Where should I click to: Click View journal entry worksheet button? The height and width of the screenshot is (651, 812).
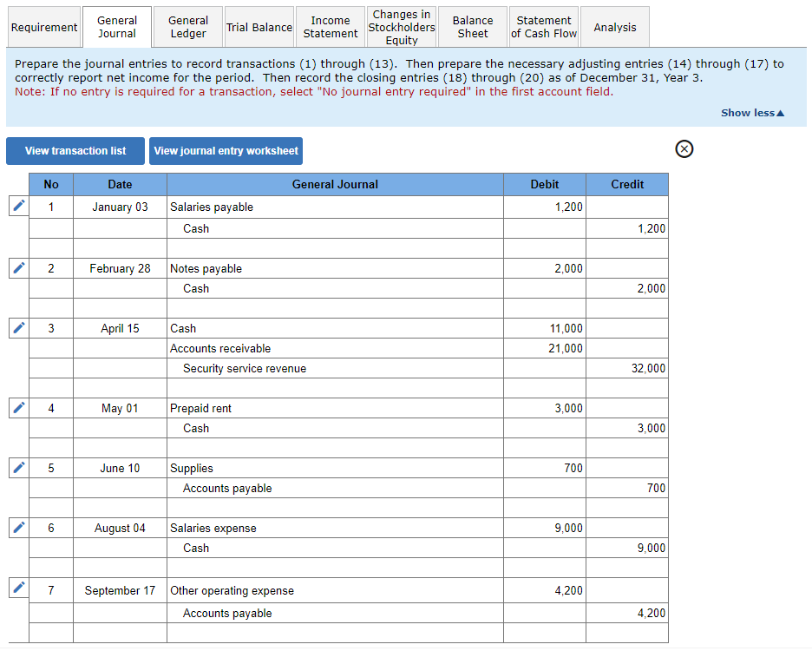click(x=226, y=151)
